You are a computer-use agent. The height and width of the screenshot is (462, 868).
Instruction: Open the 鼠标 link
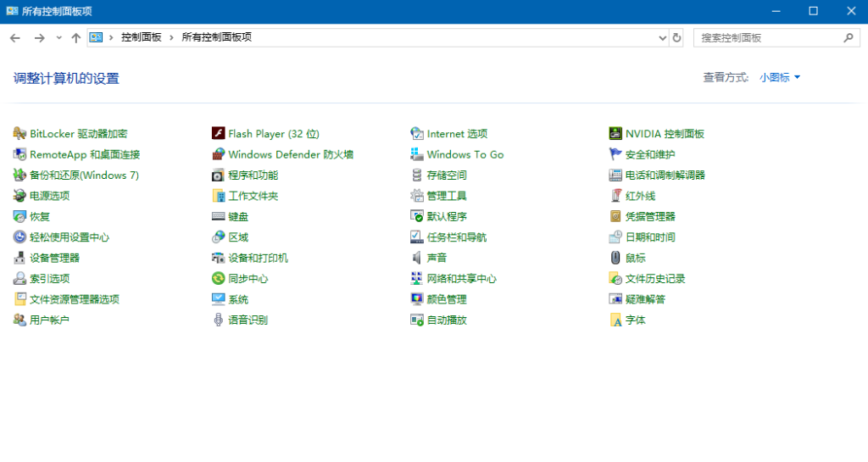(x=636, y=258)
